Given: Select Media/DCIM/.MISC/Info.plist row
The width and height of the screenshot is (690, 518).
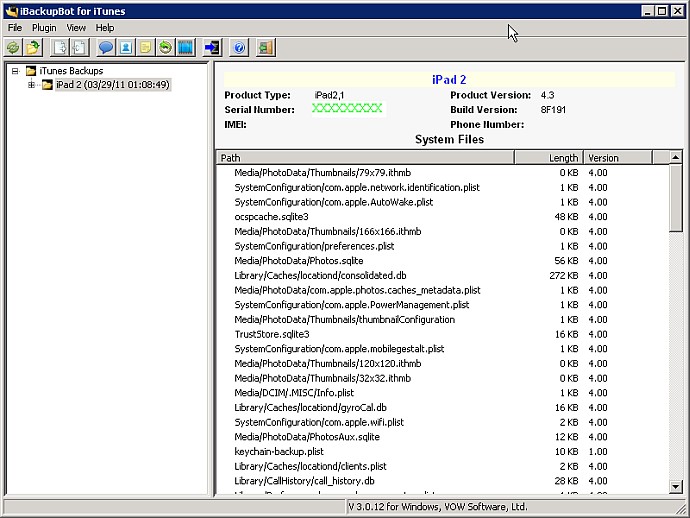Looking at the screenshot, I should click(442, 393).
